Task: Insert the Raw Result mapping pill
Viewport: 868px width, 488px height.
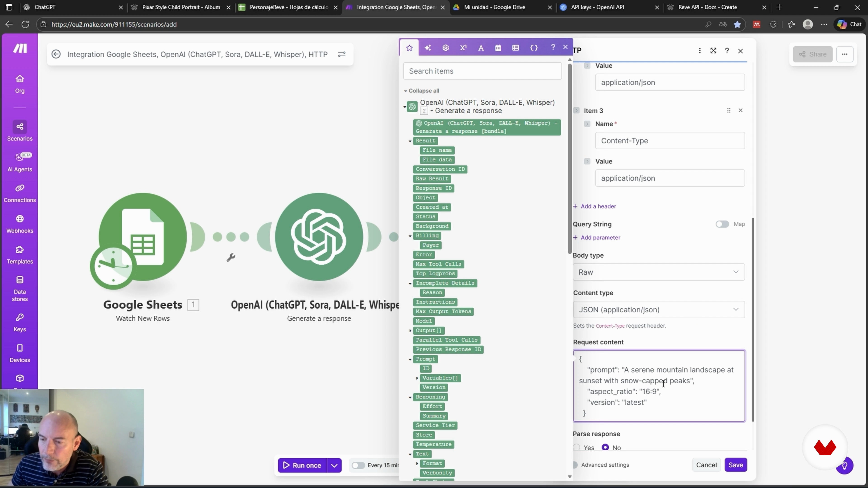Action: [x=432, y=178]
